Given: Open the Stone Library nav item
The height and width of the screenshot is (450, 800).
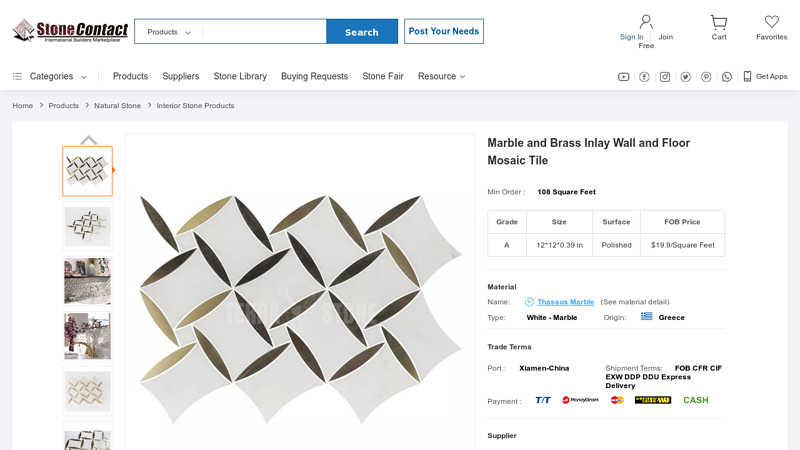Looking at the screenshot, I should point(240,77).
